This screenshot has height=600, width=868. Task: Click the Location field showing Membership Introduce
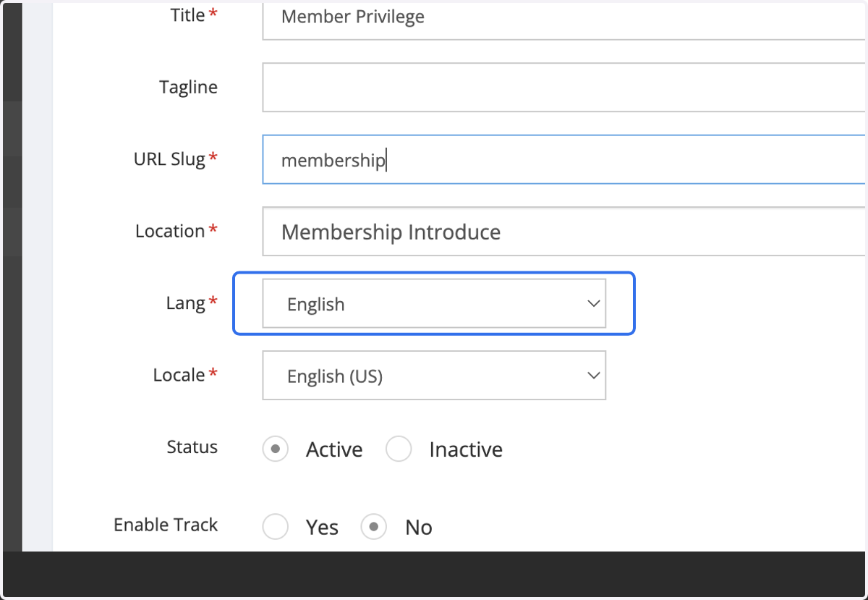564,232
